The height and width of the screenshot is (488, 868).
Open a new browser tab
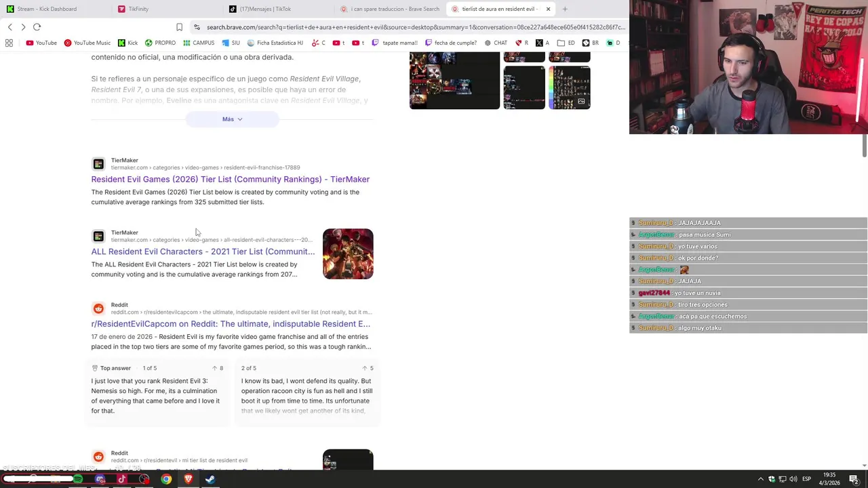click(565, 9)
